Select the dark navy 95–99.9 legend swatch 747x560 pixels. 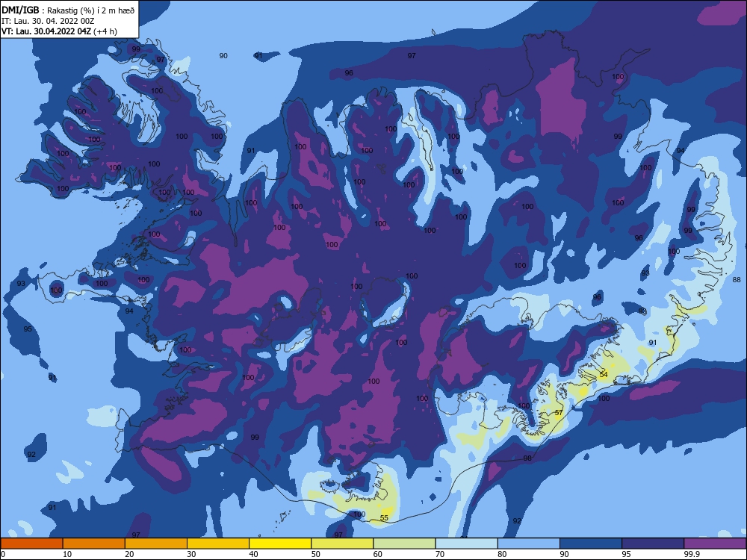[x=653, y=544]
